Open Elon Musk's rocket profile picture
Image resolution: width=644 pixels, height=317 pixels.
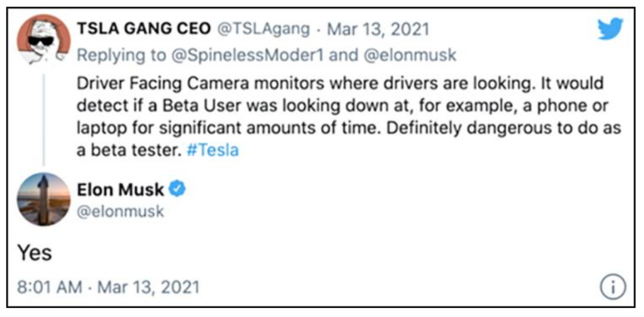pos(44,199)
